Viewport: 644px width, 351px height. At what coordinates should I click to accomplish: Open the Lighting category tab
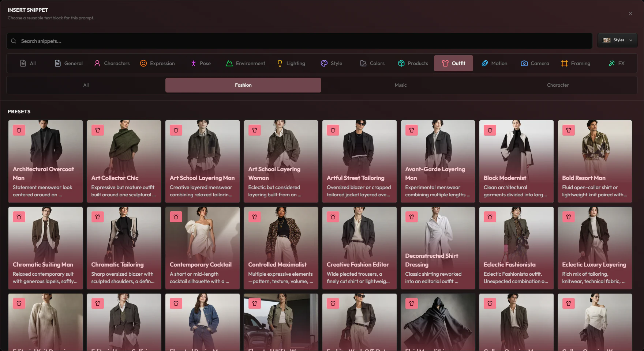click(291, 63)
